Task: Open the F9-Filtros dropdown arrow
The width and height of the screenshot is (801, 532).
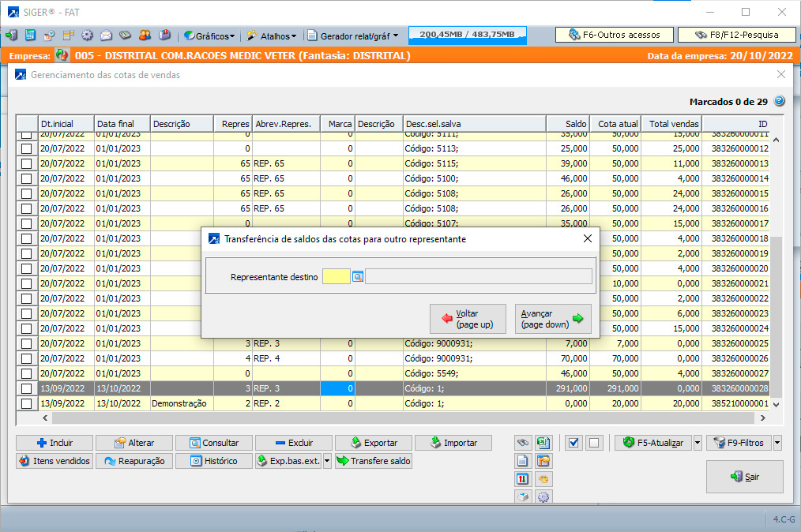Action: click(x=777, y=443)
